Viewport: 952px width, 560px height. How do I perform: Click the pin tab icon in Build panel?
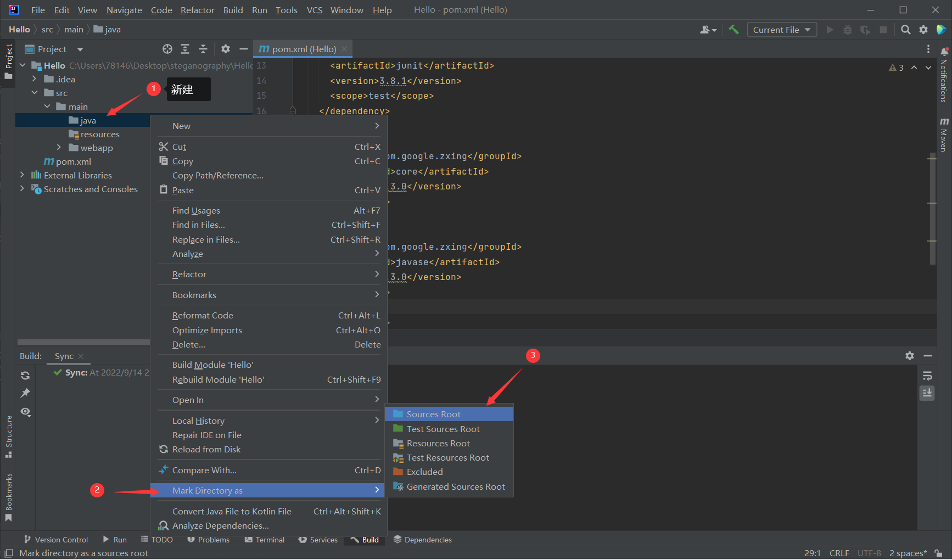pos(25,393)
